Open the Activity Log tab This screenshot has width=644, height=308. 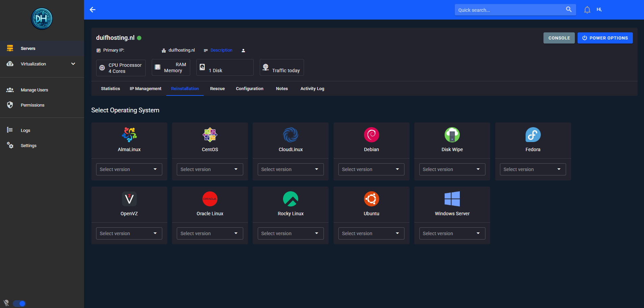(312, 88)
